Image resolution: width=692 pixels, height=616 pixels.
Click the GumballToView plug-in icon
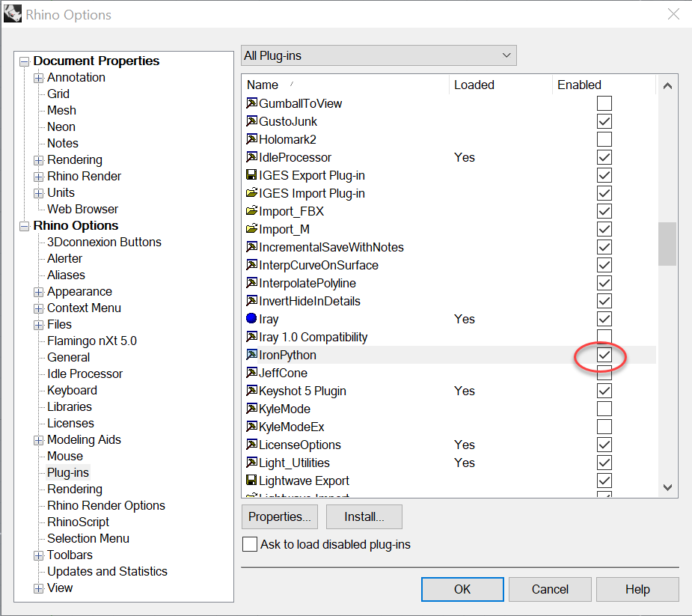(x=251, y=103)
